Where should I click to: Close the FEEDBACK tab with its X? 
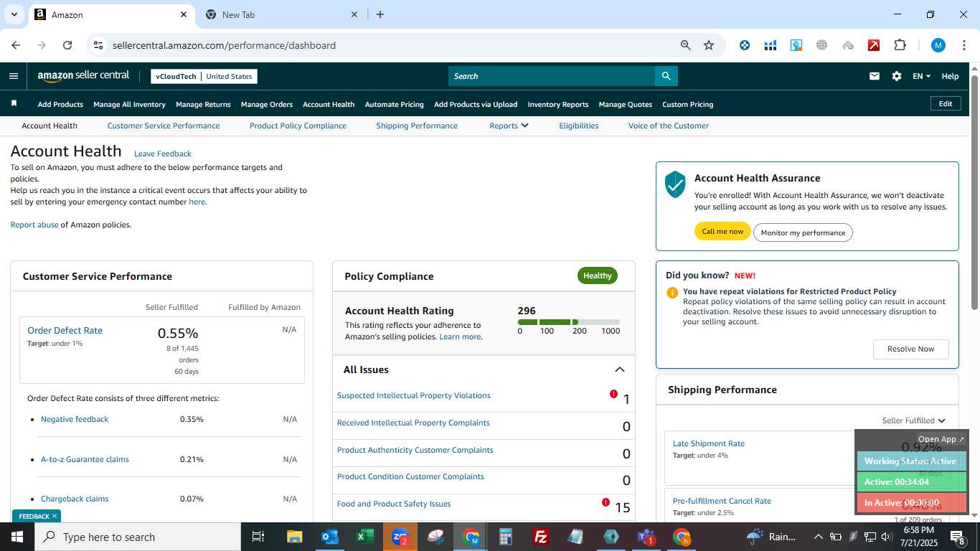coord(55,516)
